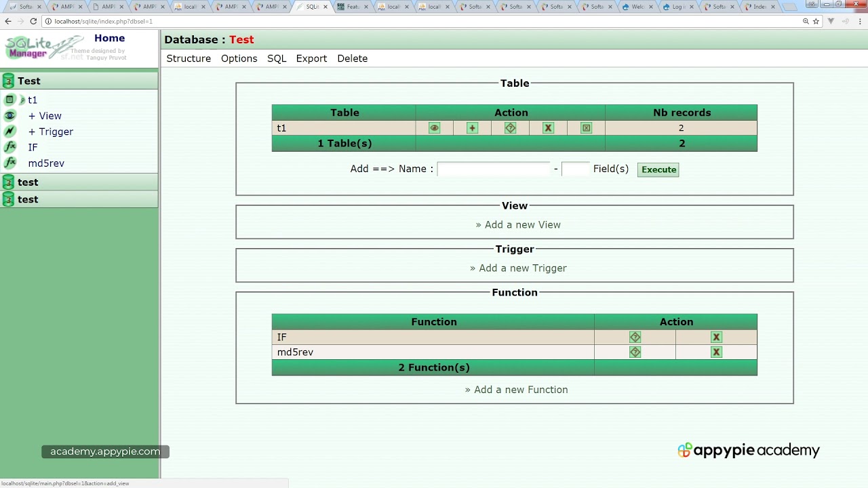Follow the Add a new Function link
Image resolution: width=868 pixels, height=488 pixels.
(516, 390)
